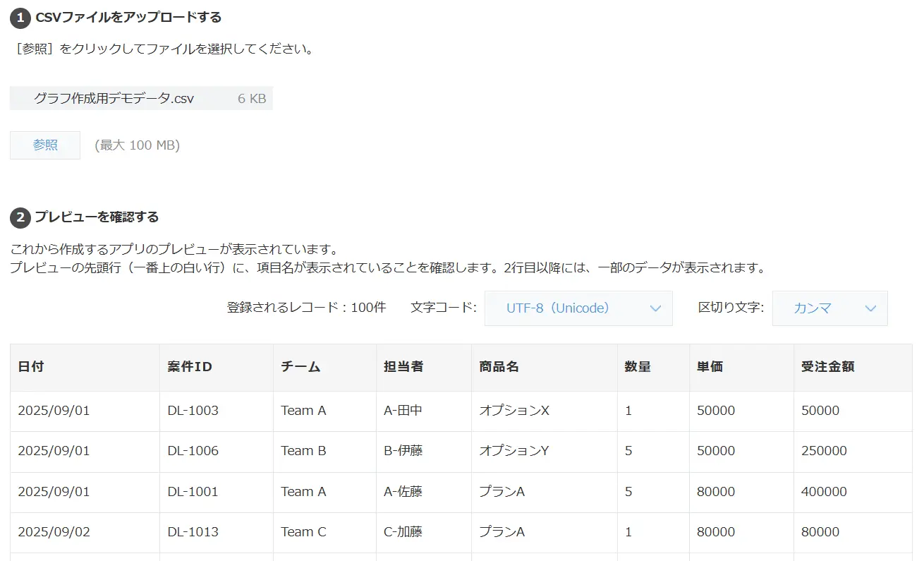Screen dimensions: 924x561
Task: Click the 数量 column header
Action: pos(638,367)
